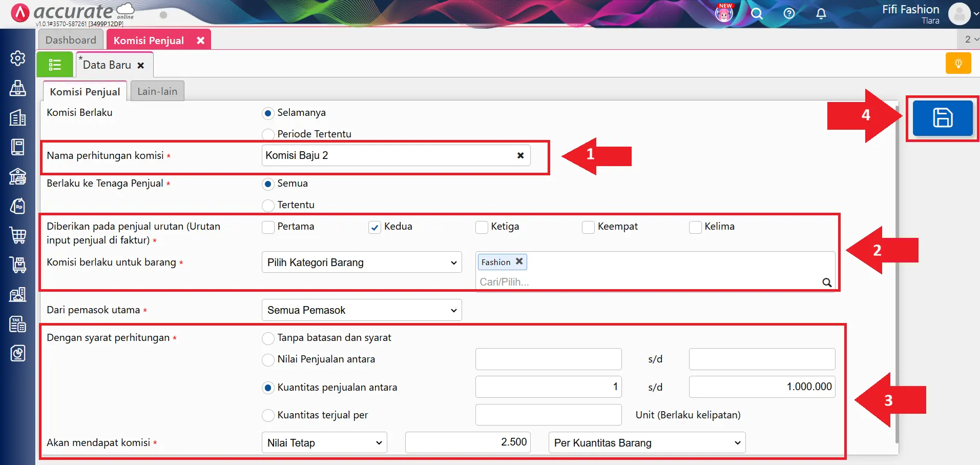Open the notification bell
This screenshot has width=980, height=465.
click(821, 14)
